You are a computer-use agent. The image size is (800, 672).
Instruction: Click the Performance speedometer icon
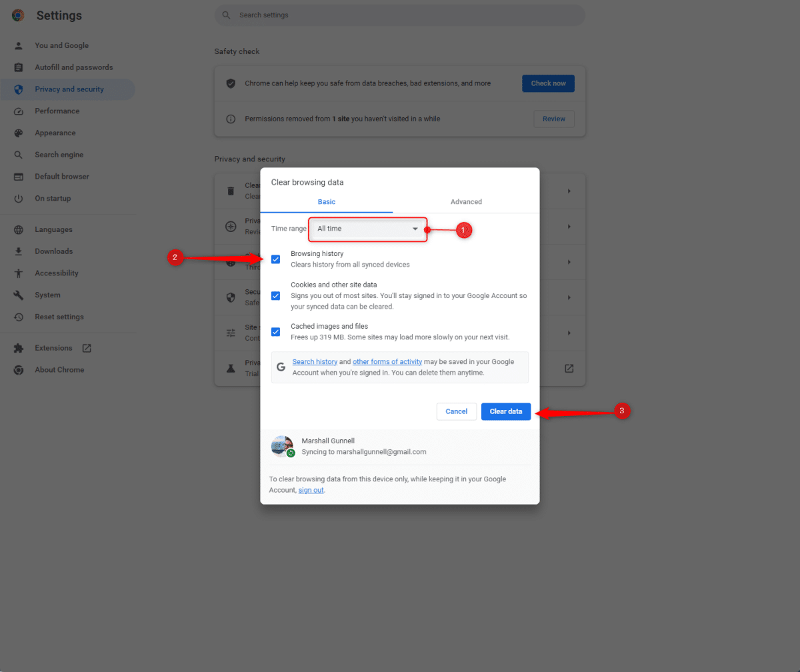pos(19,111)
